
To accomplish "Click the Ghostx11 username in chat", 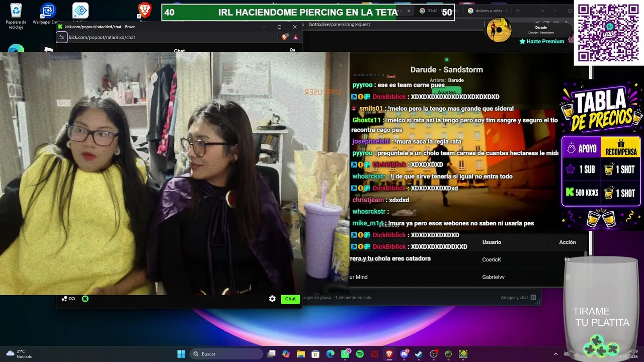I will (367, 120).
